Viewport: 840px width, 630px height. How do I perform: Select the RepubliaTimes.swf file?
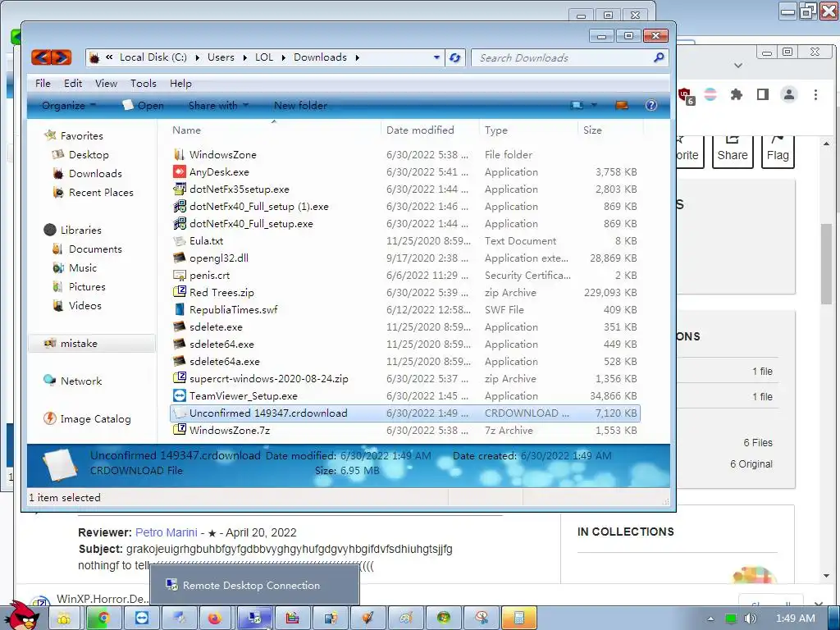[233, 309]
